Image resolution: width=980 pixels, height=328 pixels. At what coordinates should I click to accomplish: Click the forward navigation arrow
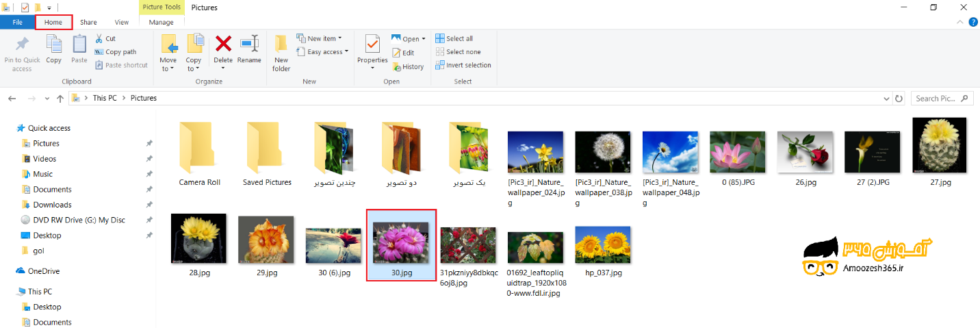(31, 99)
